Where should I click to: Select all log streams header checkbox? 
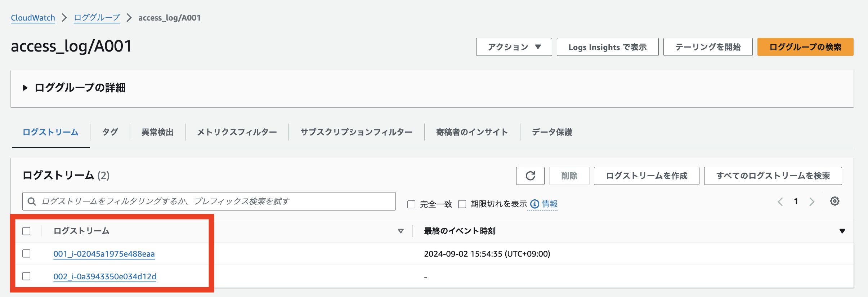pyautogui.click(x=26, y=231)
